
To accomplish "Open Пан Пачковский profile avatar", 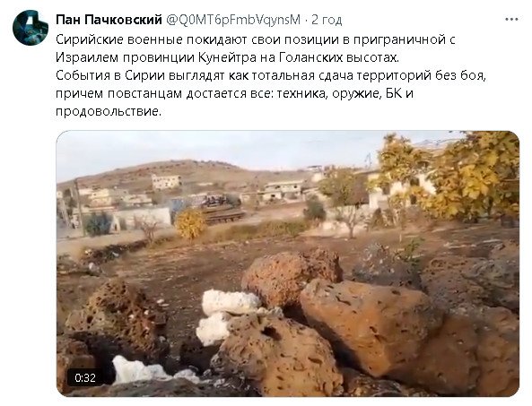I will 31,28.
